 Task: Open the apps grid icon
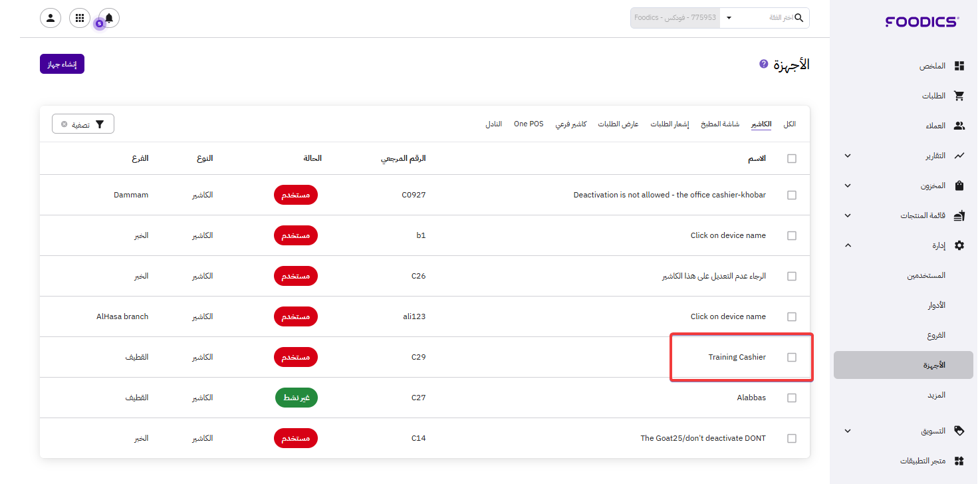coord(80,18)
